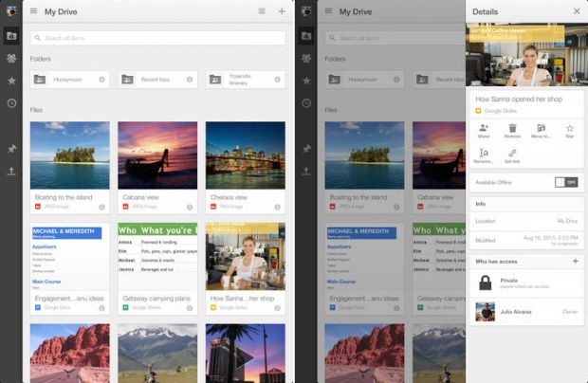Screen dimensions: 588x383
Task: Show info for Boating to the island, left screen
Action: coord(101,207)
